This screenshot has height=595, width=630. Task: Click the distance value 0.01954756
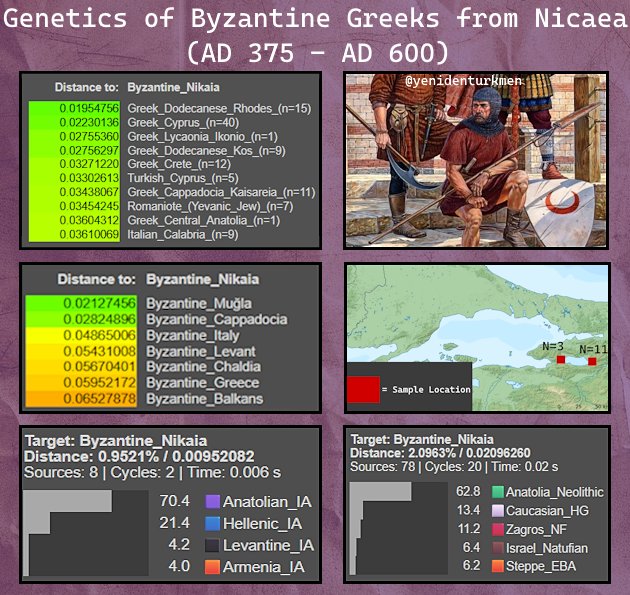(x=89, y=108)
